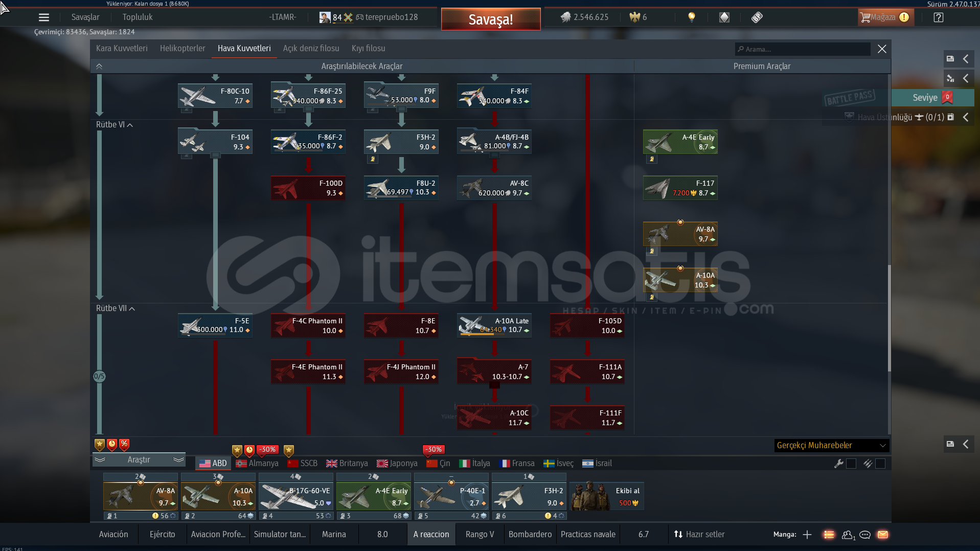
Task: Expand the news panel chevron at top right
Action: point(966,59)
